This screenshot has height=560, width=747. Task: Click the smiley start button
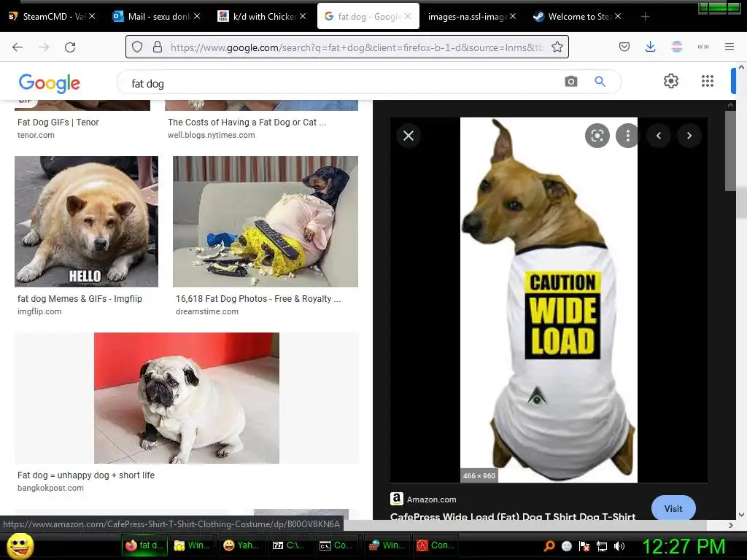click(x=20, y=545)
